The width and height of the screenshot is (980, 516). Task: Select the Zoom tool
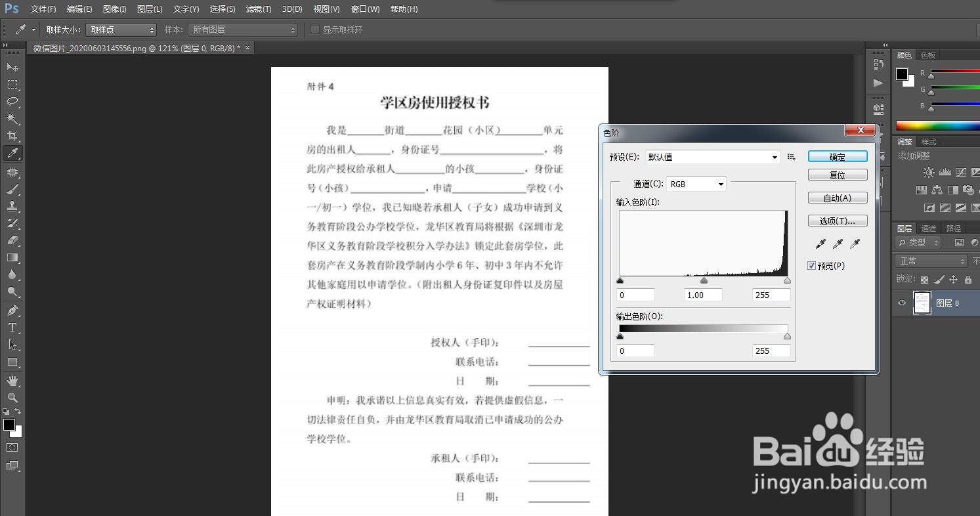pyautogui.click(x=12, y=398)
